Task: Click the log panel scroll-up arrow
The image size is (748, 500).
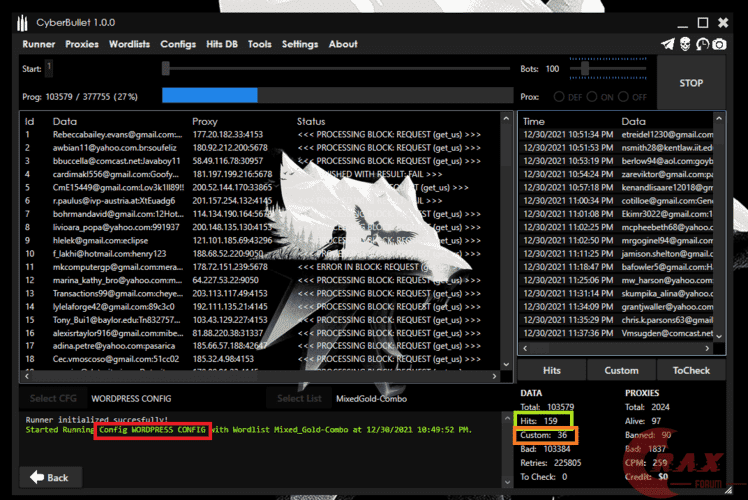Action: [507, 418]
